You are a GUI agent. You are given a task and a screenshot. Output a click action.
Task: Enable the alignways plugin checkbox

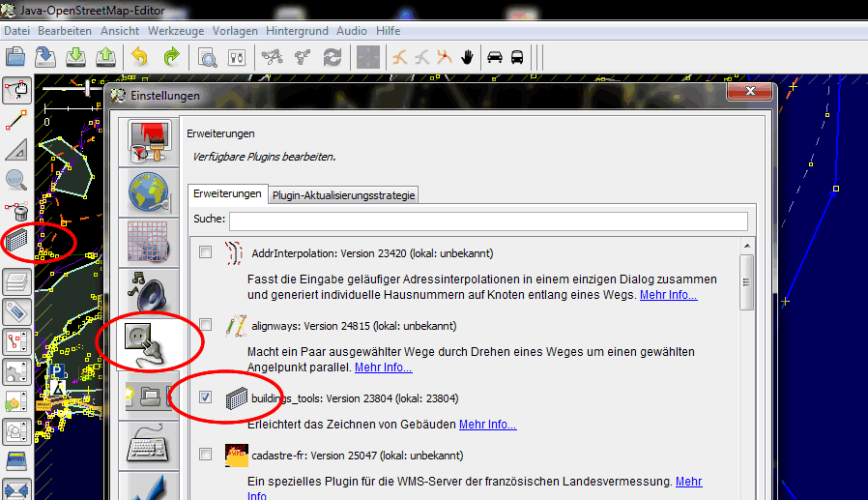(x=205, y=325)
